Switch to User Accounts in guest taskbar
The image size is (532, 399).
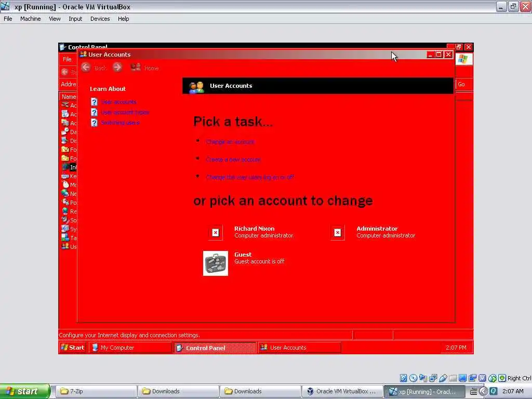click(300, 348)
